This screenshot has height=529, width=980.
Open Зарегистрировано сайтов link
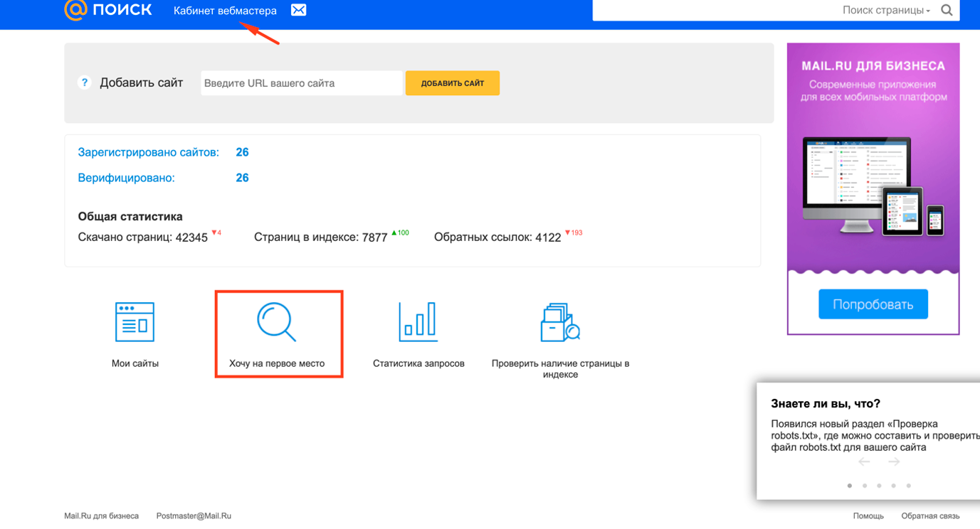click(148, 152)
